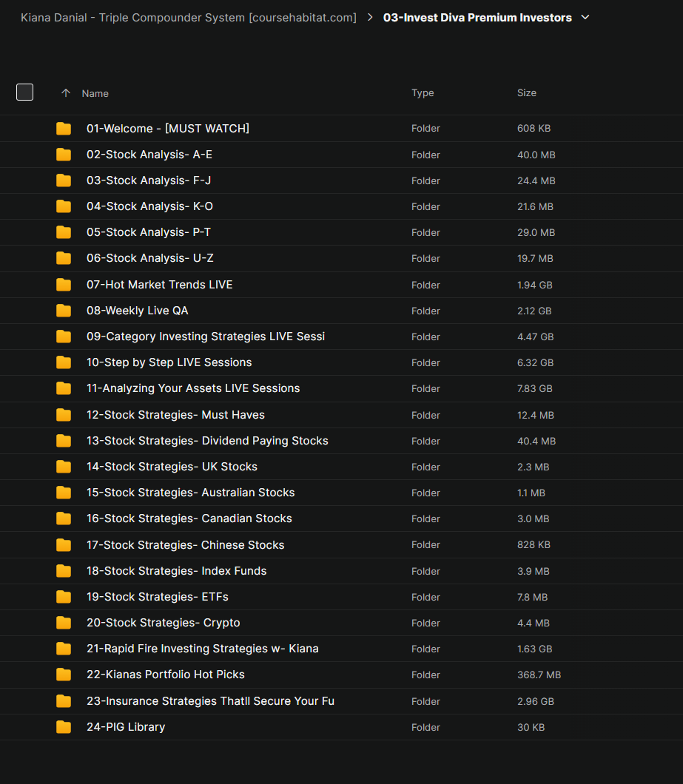Click the folder icon for 13-Dividend Paying Stocks

(64, 441)
